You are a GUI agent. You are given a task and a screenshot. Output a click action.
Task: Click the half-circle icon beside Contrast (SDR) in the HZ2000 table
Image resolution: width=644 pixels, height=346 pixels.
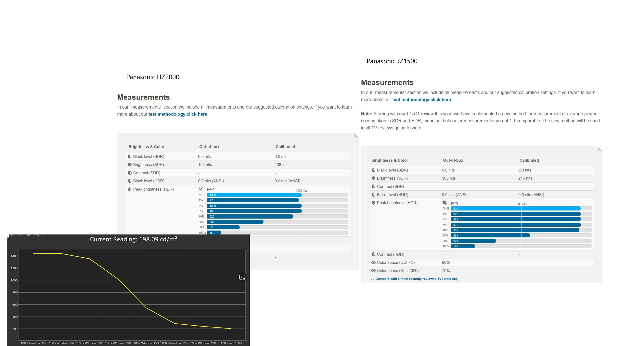point(130,173)
